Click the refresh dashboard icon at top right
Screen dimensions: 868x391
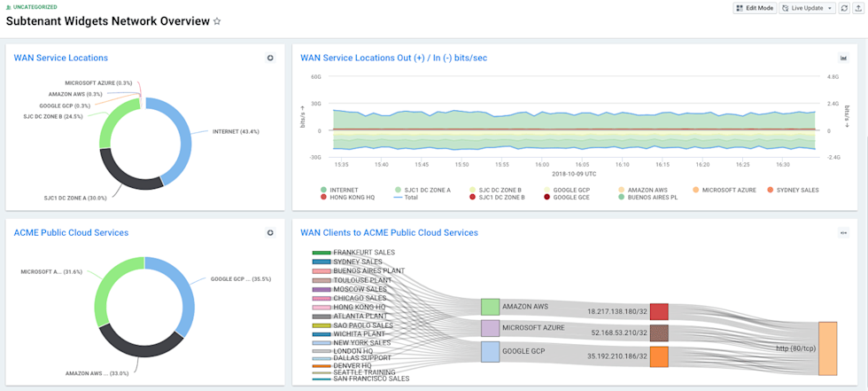[x=844, y=8]
